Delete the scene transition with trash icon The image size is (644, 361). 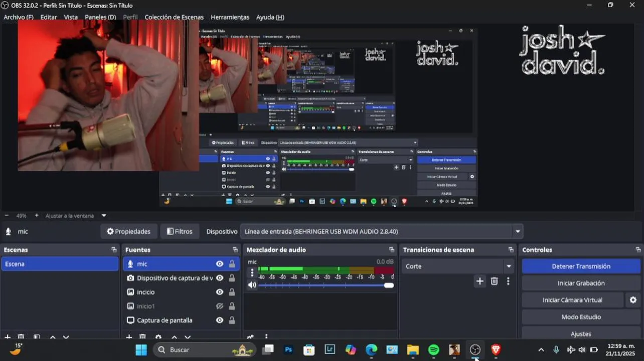[x=494, y=281]
